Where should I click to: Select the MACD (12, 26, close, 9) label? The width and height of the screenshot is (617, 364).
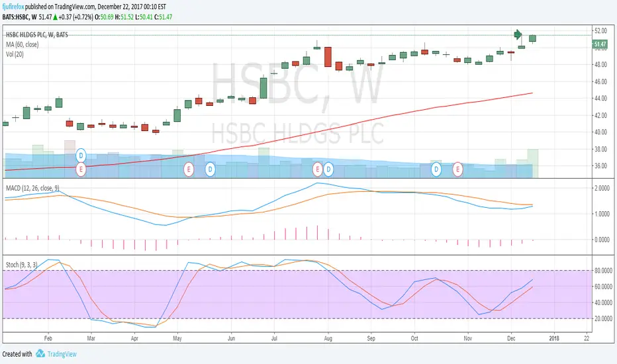32,188
